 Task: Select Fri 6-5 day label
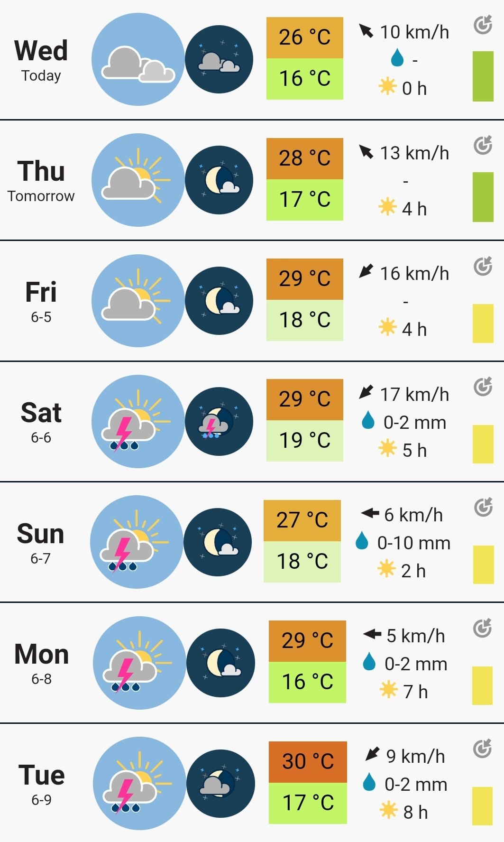41,301
